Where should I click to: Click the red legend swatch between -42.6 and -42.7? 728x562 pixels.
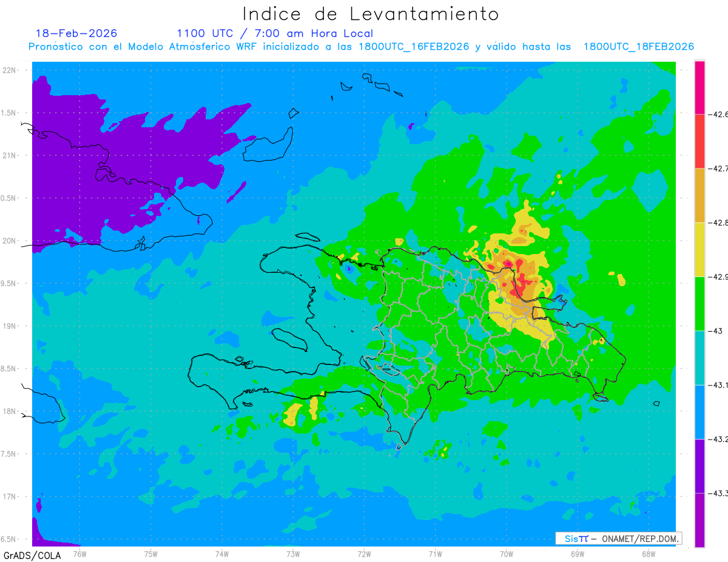pos(699,141)
